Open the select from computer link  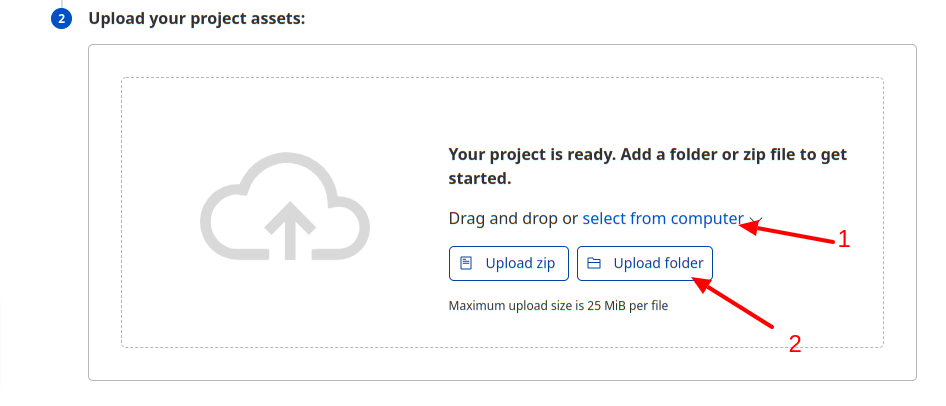(x=663, y=218)
